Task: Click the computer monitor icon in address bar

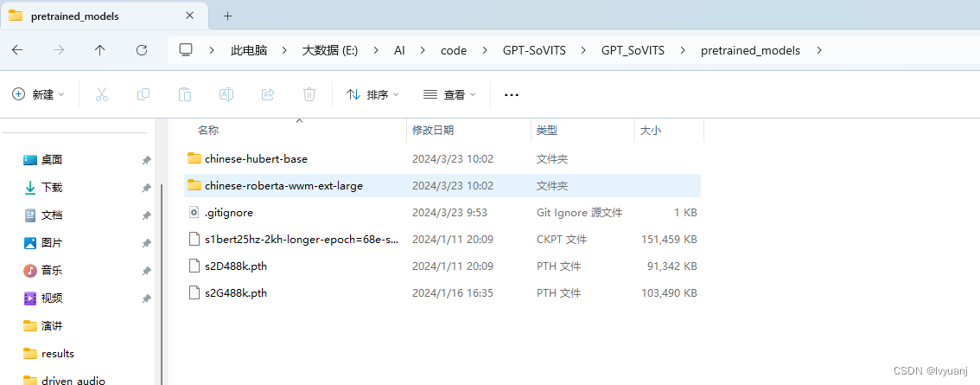Action: click(186, 50)
